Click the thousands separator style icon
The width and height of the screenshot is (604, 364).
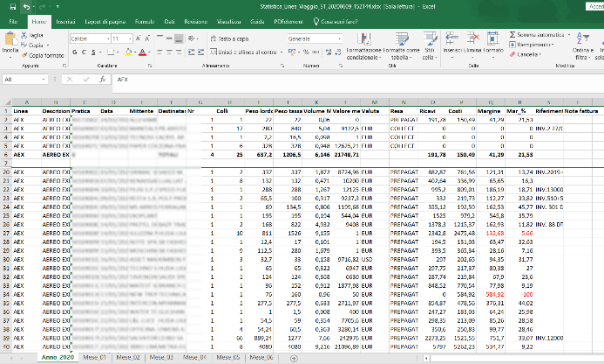tap(315, 52)
